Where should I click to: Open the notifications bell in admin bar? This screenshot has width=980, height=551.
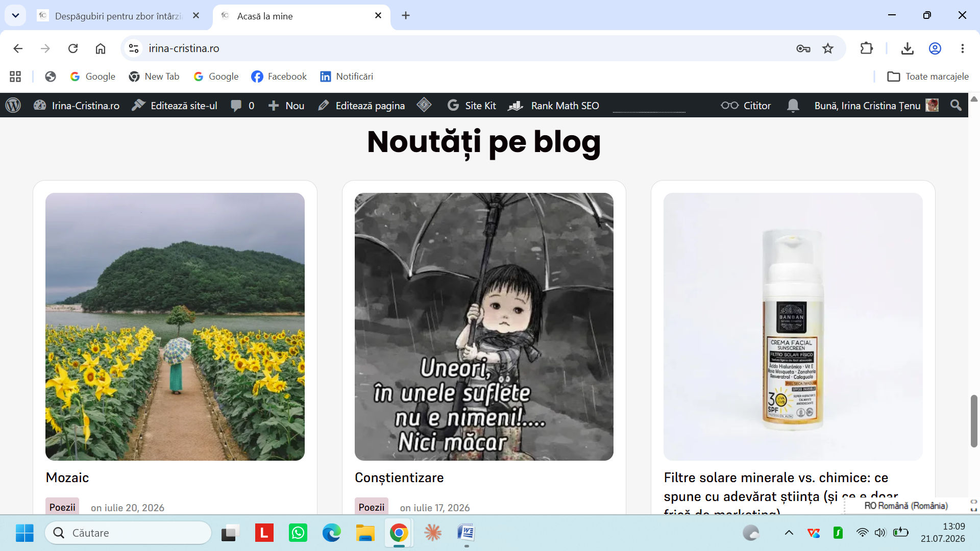click(x=793, y=106)
